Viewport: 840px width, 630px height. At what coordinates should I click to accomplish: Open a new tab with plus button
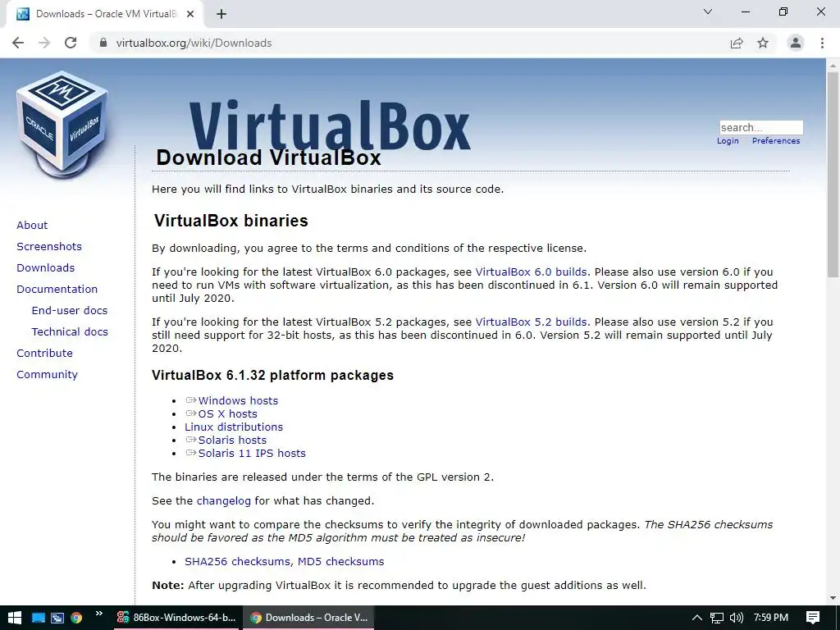pos(221,14)
